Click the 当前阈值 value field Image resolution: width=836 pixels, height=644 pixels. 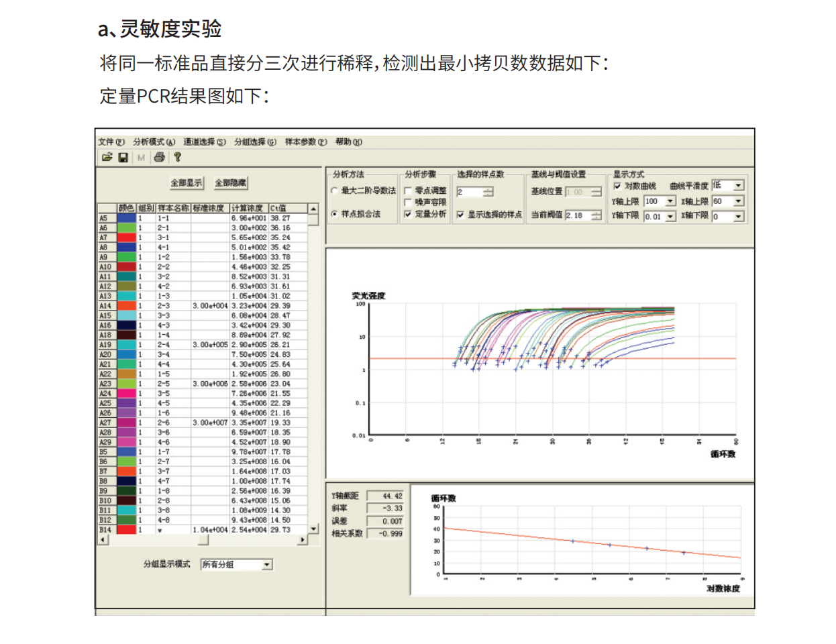(576, 215)
